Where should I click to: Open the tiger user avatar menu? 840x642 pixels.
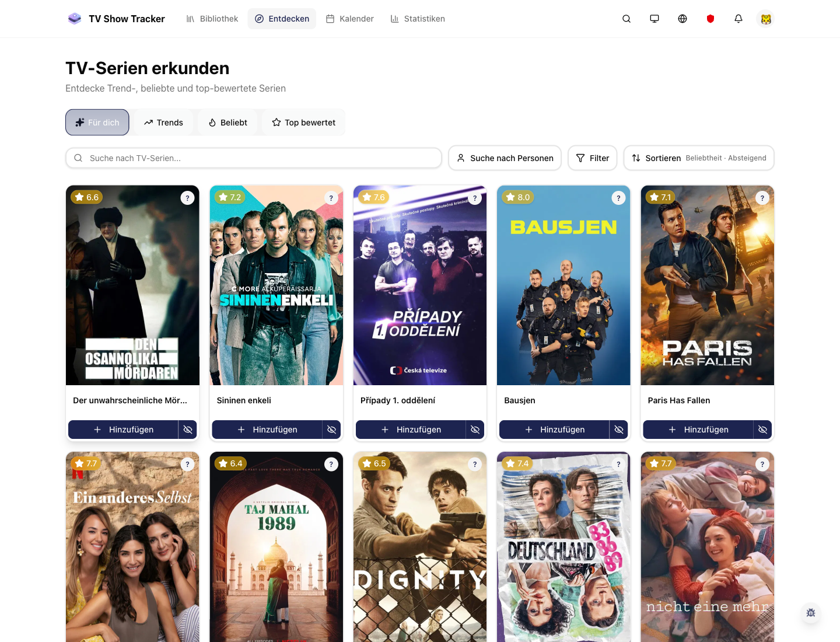[x=766, y=19]
